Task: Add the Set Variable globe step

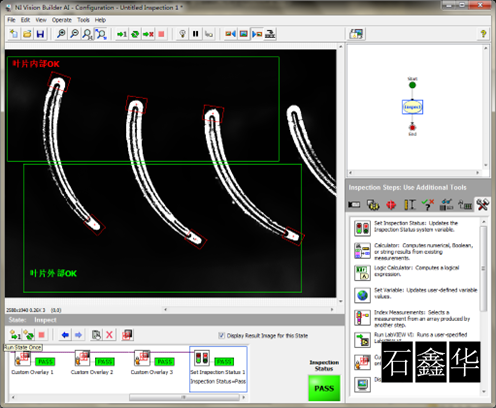Action: click(416, 295)
